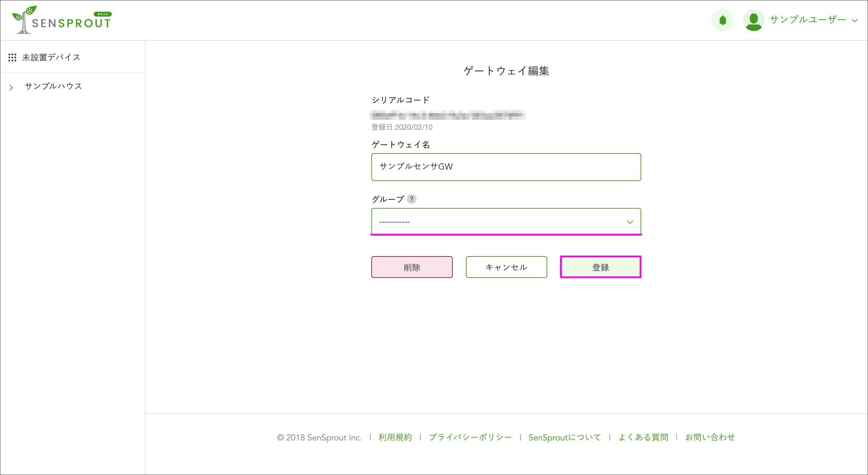Screen dimensions: 868x475
Task: Open the 利用規約 link
Action: (x=395, y=437)
